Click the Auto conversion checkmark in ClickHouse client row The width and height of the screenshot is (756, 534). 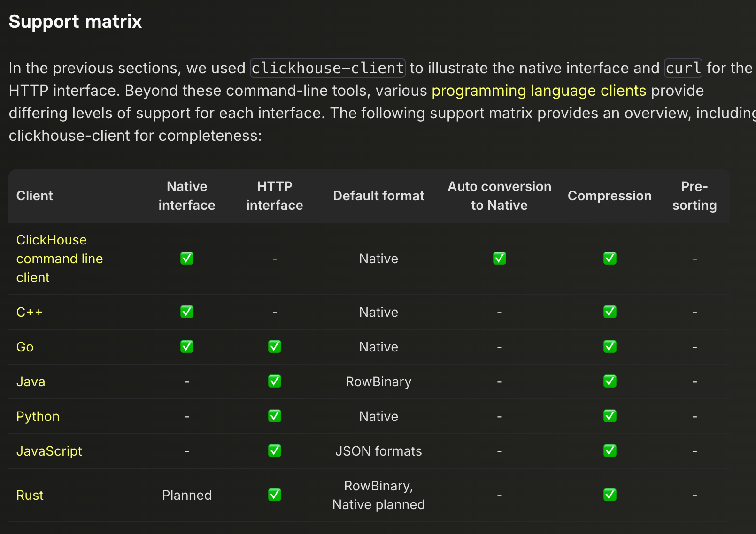500,258
